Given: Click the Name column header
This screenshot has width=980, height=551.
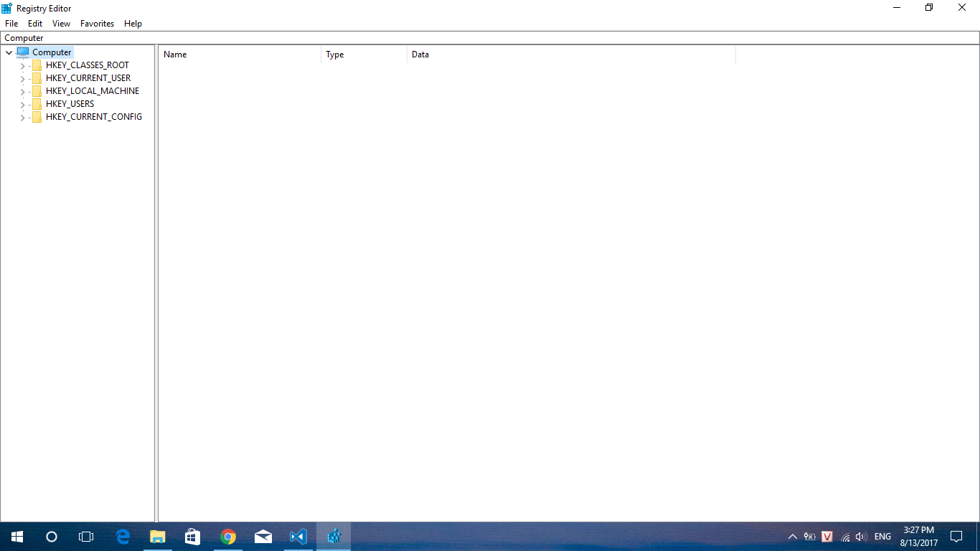Looking at the screenshot, I should click(240, 55).
